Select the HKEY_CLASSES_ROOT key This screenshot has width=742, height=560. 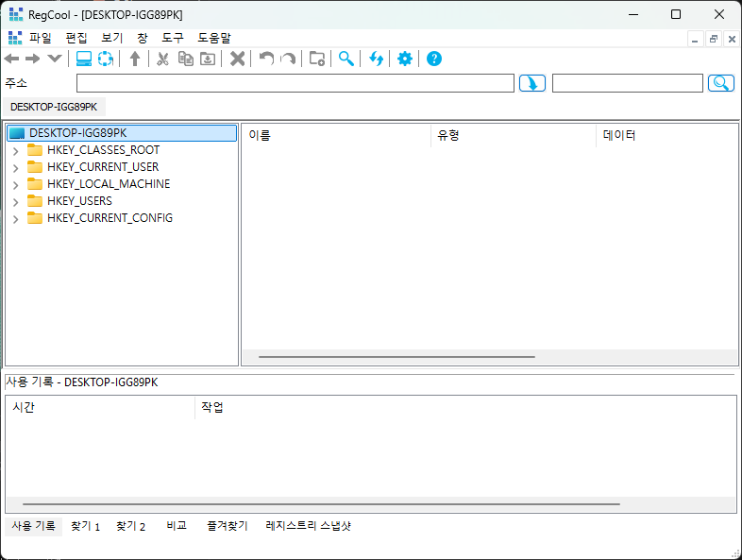coord(103,150)
